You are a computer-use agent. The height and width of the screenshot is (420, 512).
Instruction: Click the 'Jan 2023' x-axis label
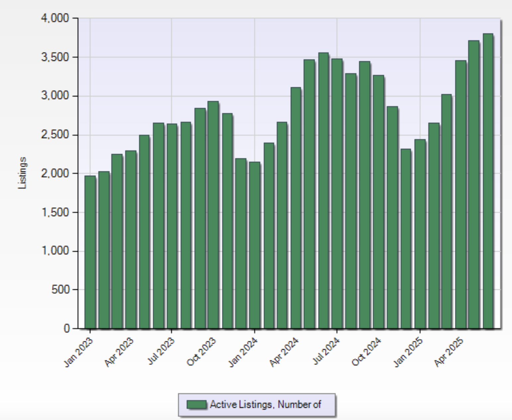(x=79, y=352)
